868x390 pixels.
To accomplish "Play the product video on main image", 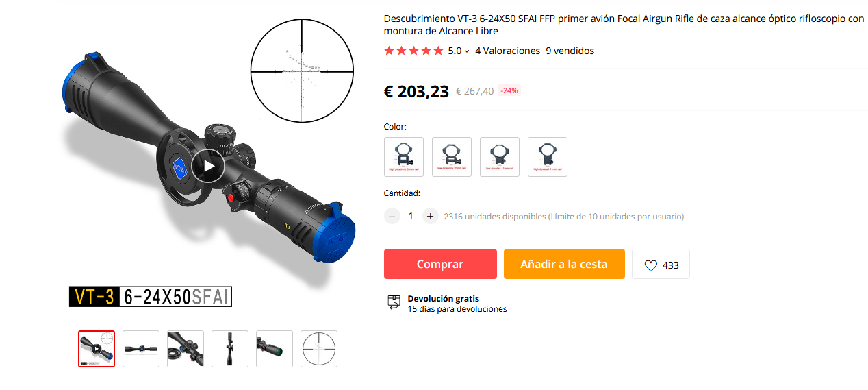I will point(208,166).
